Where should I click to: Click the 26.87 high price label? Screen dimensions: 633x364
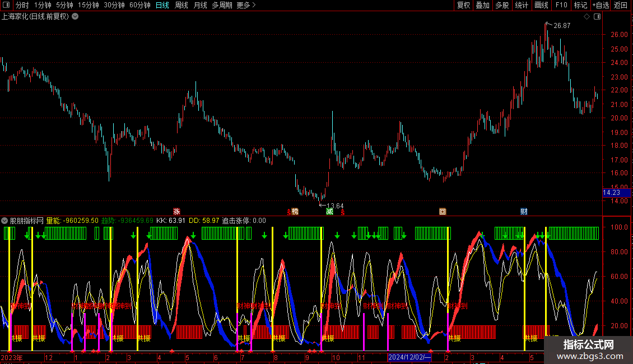point(562,25)
